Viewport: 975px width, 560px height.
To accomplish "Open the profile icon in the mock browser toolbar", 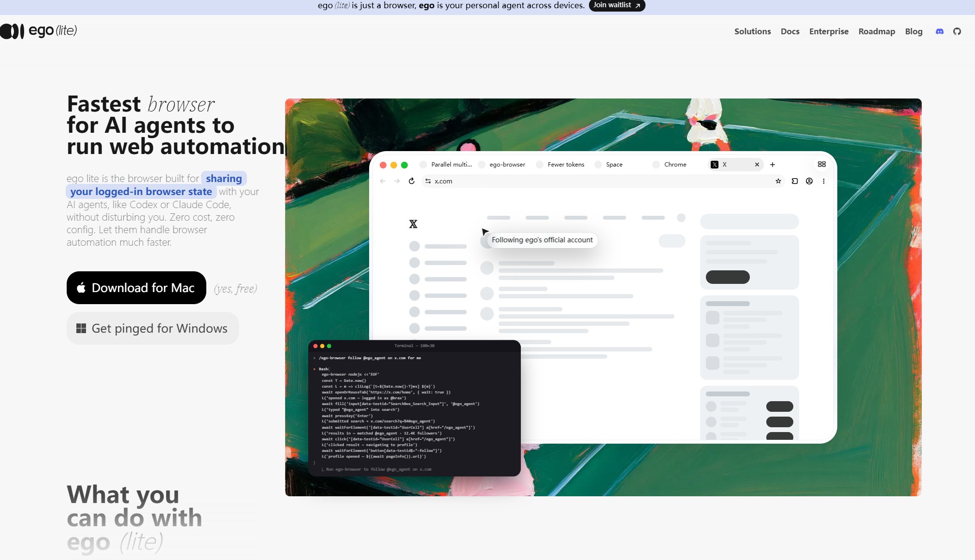I will tap(809, 181).
